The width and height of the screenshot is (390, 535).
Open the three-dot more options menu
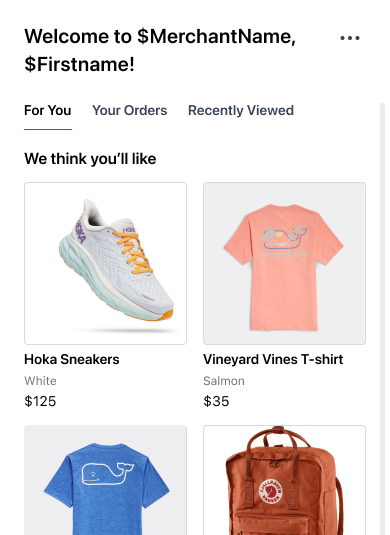pyautogui.click(x=350, y=38)
